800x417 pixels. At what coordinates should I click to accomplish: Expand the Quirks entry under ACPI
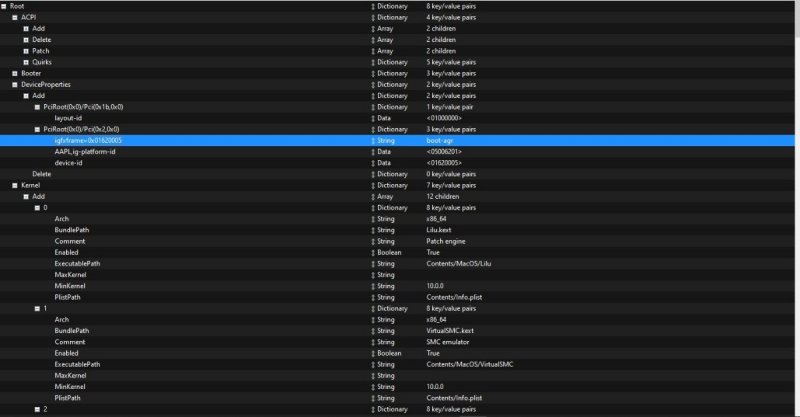26,62
